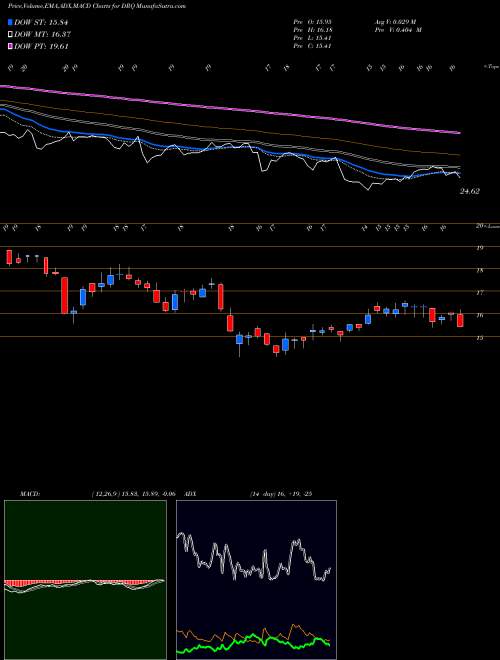Click the green line in ADX panel

253,636
